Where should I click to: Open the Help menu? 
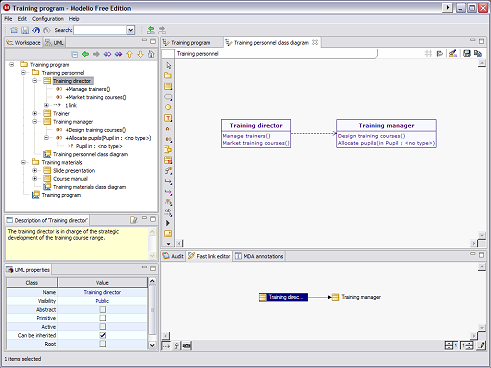(x=74, y=19)
